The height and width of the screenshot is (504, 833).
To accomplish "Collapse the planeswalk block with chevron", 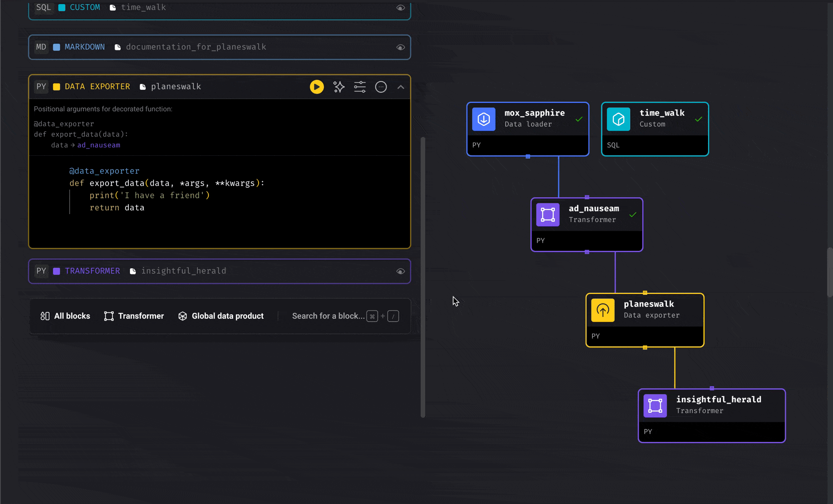I will [x=401, y=87].
